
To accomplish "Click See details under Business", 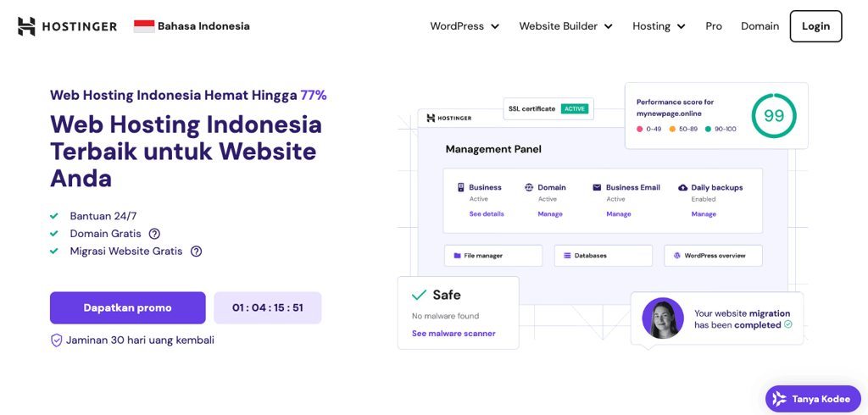I will [x=487, y=214].
